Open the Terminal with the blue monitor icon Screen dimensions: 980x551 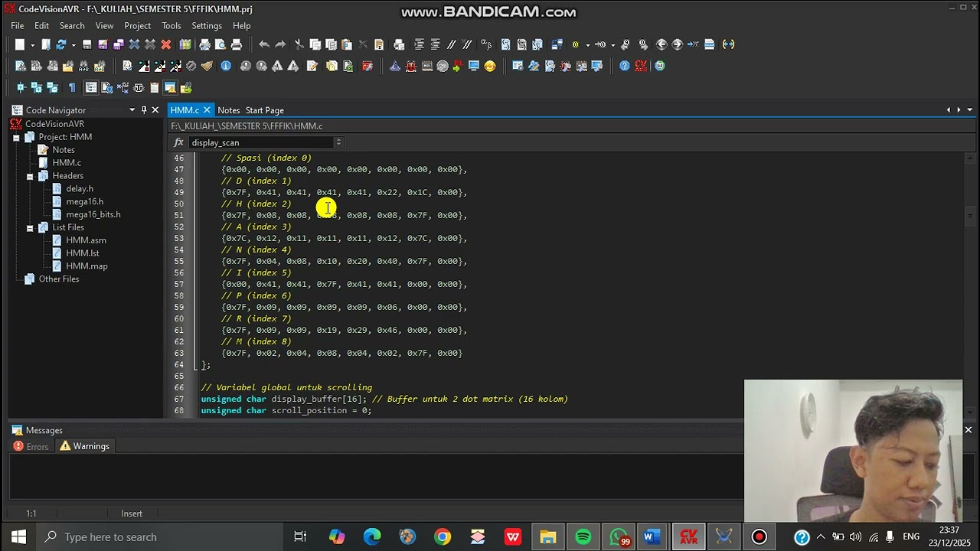pos(474,66)
